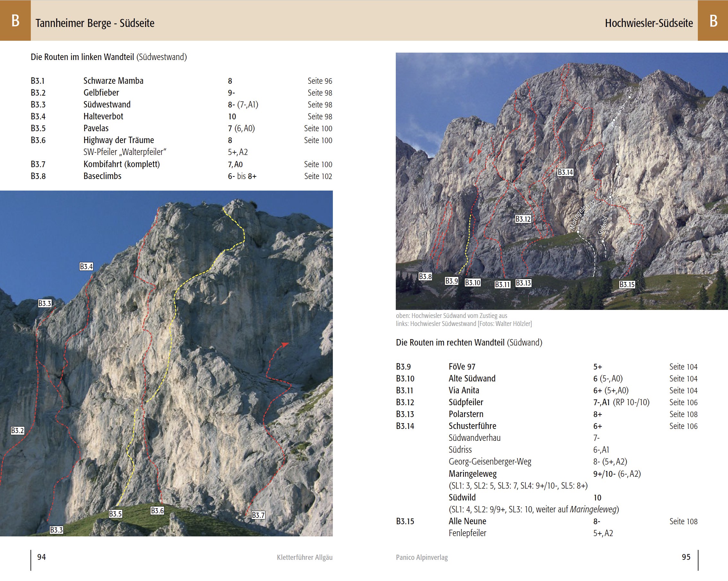Click the B3.7 label on left photo
Screen dimensions: 728x581
(x=258, y=515)
